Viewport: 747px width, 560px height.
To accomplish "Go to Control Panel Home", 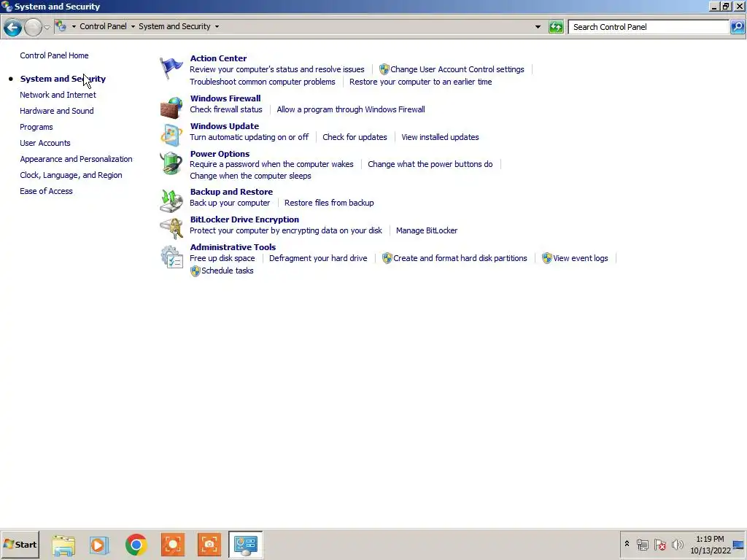I will (54, 55).
